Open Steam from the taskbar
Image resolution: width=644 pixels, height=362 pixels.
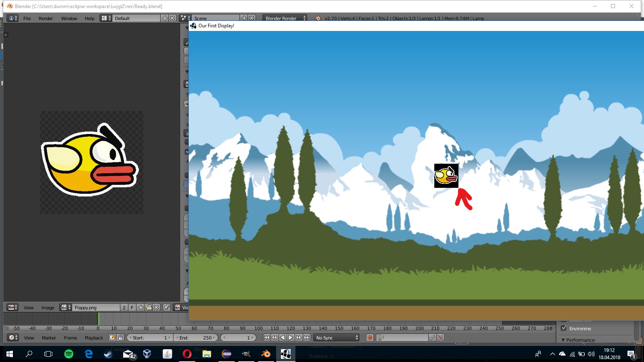click(x=108, y=354)
